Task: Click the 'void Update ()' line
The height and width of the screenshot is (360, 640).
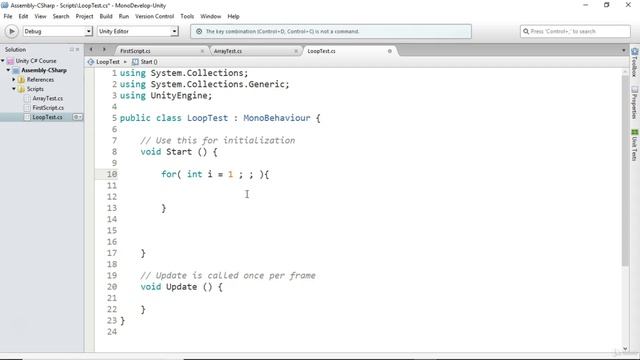Action: point(182,287)
